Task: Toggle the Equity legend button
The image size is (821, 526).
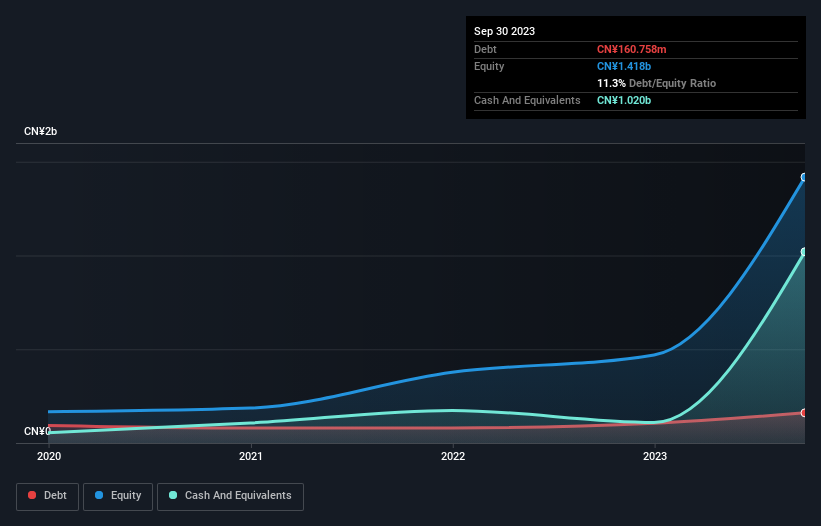Action: click(x=118, y=496)
